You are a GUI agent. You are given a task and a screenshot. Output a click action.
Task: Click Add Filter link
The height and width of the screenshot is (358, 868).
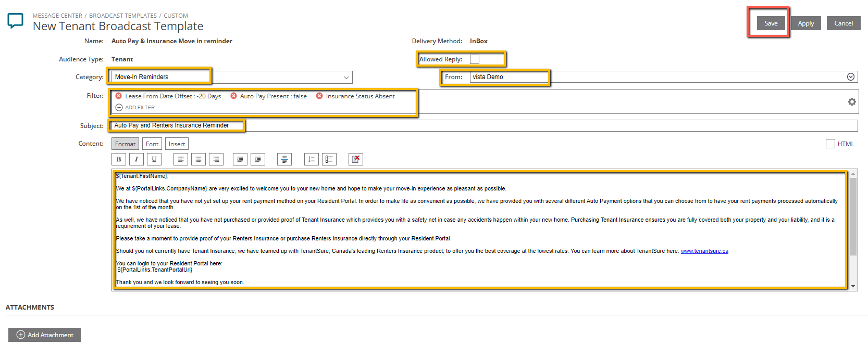(x=135, y=108)
